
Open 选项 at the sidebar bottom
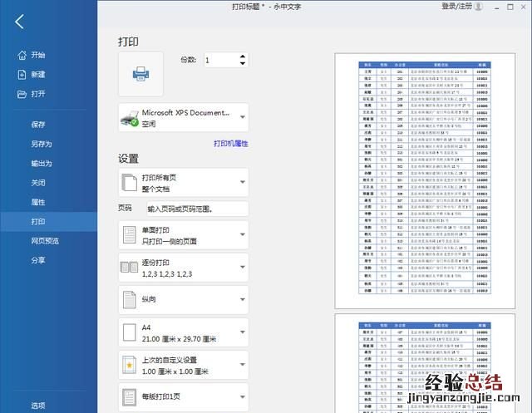pyautogui.click(x=38, y=406)
